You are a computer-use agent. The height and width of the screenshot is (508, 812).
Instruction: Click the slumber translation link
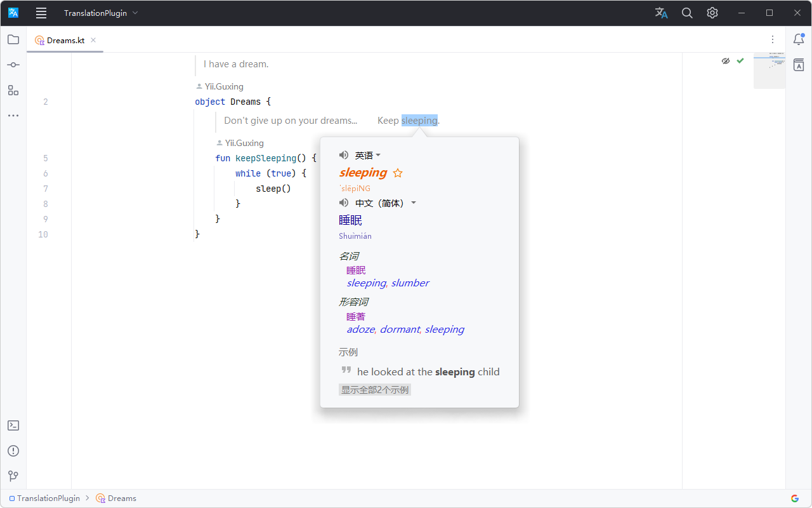tap(409, 283)
